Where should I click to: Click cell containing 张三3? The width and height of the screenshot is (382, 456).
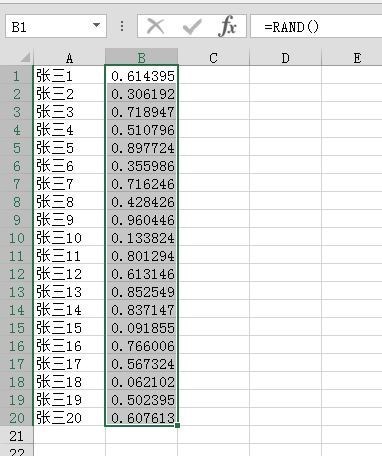pos(69,112)
